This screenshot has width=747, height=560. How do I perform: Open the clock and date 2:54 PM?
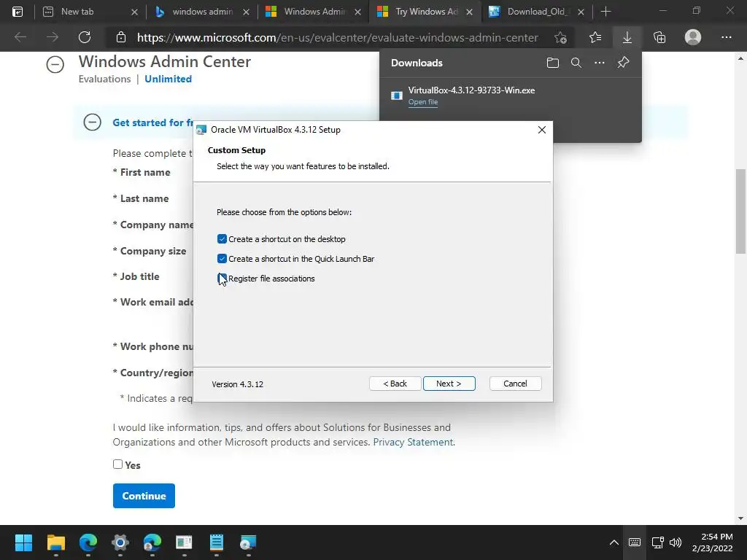tap(712, 542)
